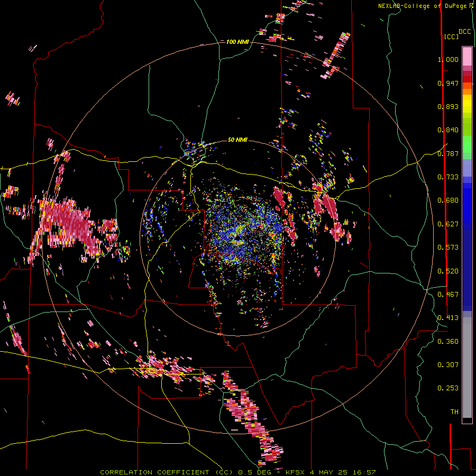Screen dimensions: 476x476
Task: Click the 100 NMI range ring label
Action: (237, 42)
